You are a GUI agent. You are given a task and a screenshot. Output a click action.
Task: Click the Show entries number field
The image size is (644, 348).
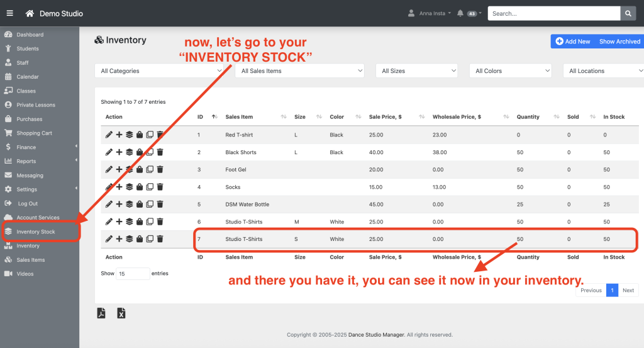tap(133, 274)
